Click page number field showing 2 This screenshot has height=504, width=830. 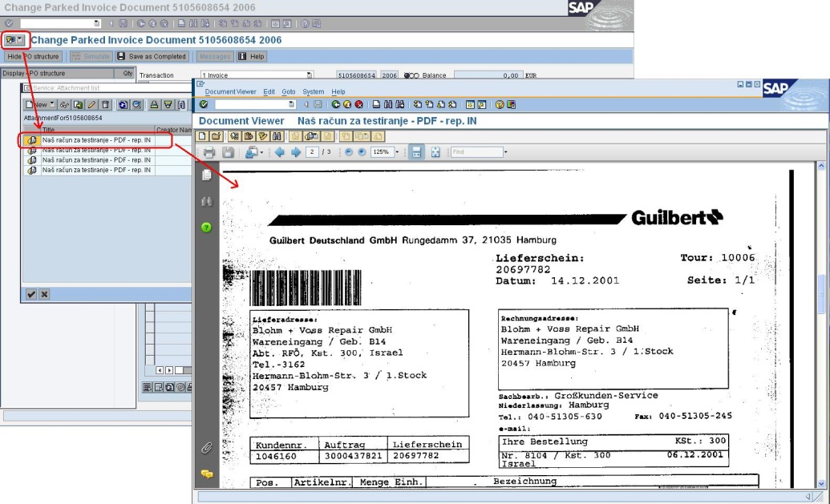click(x=312, y=152)
